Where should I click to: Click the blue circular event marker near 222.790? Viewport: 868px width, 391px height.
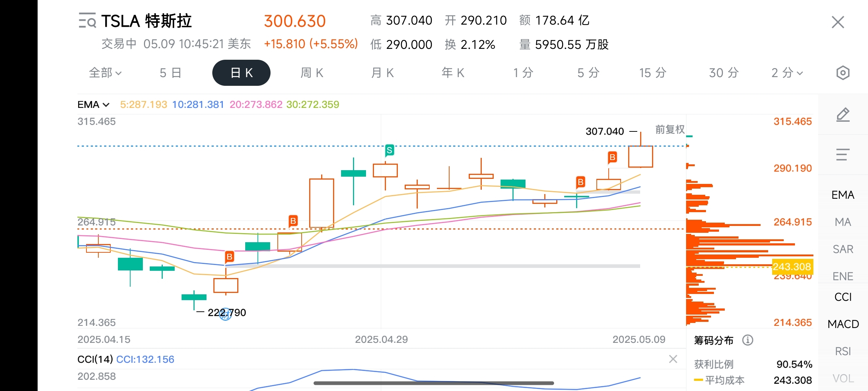(x=226, y=314)
